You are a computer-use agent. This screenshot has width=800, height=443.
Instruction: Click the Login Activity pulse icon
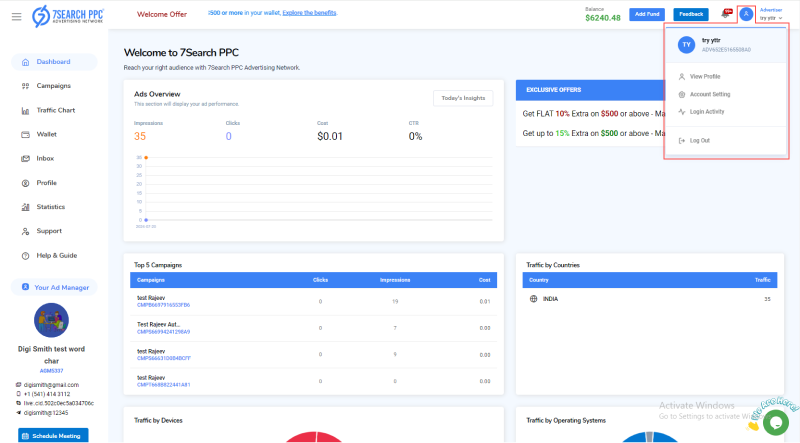[682, 112]
